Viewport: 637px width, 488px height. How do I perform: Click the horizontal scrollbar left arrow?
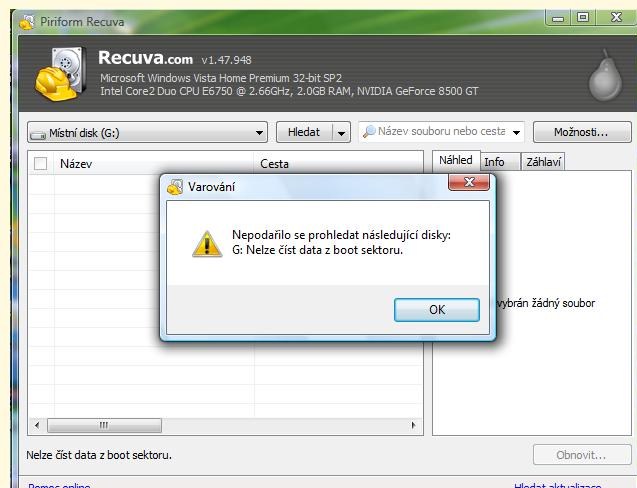(x=37, y=425)
